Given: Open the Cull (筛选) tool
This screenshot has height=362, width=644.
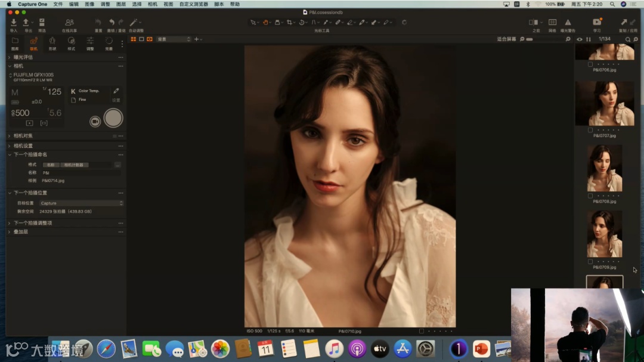Looking at the screenshot, I should tap(42, 22).
